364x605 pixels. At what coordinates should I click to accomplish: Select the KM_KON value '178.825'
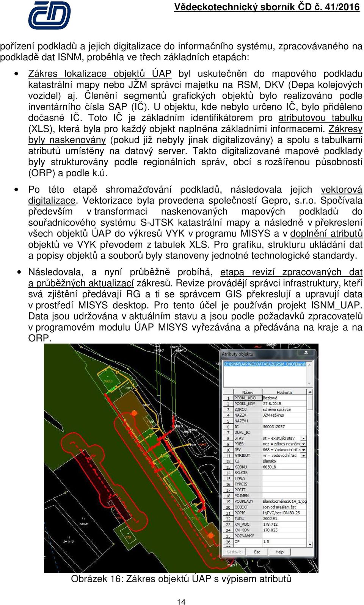(x=284, y=530)
